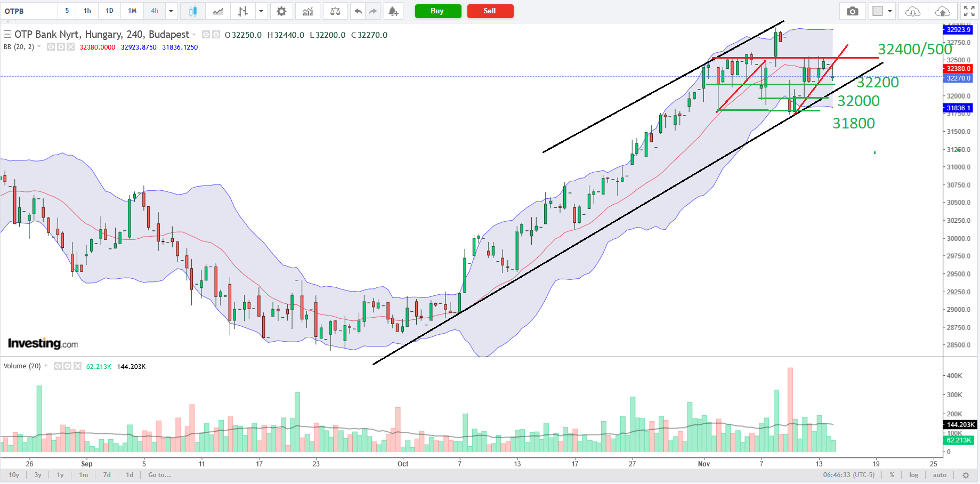This screenshot has width=980, height=484.
Task: Toggle visibility of the Volume indicator
Action: [x=58, y=366]
